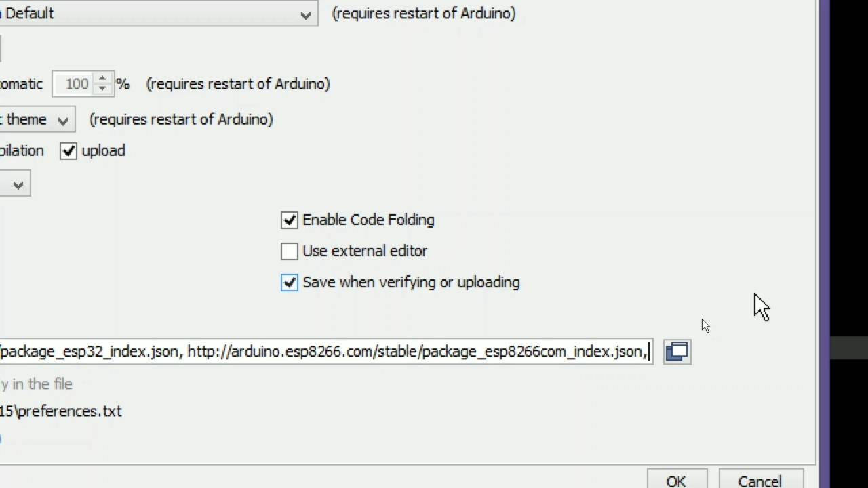Click the 'Use external editor' label text
This screenshot has height=488, width=868.
point(365,251)
